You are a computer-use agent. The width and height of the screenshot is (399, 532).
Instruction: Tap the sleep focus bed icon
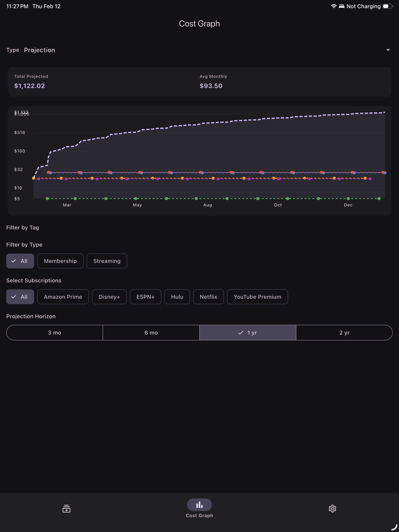[342, 6]
